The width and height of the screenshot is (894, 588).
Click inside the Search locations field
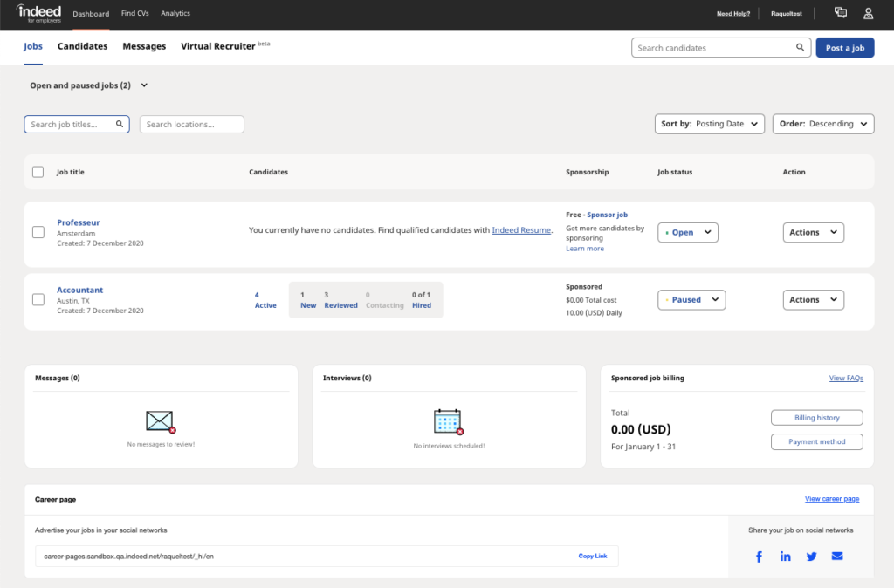tap(192, 124)
